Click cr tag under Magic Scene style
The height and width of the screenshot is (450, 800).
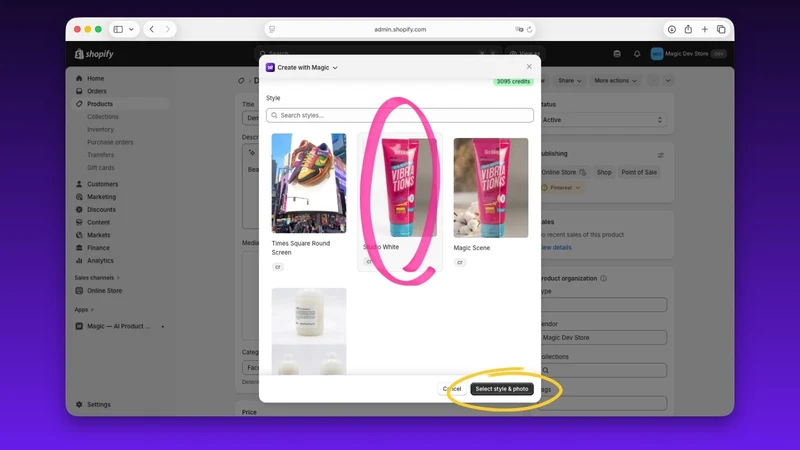click(460, 262)
